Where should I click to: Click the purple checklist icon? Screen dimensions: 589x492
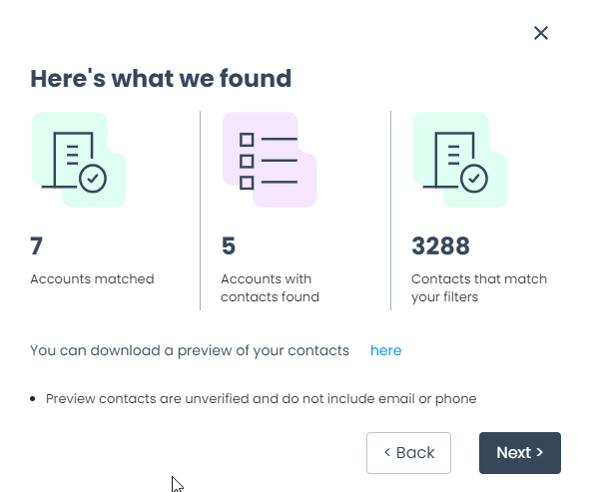pos(269,159)
